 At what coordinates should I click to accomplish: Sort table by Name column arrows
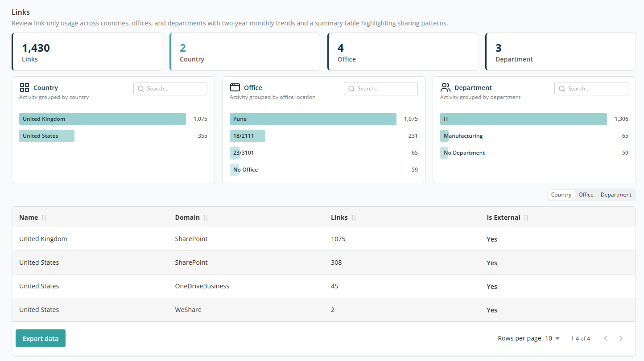point(44,218)
